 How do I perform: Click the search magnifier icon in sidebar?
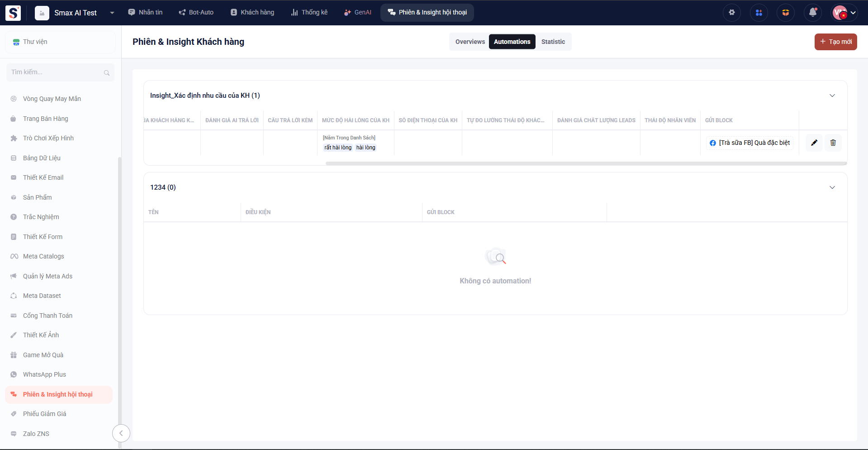click(107, 72)
